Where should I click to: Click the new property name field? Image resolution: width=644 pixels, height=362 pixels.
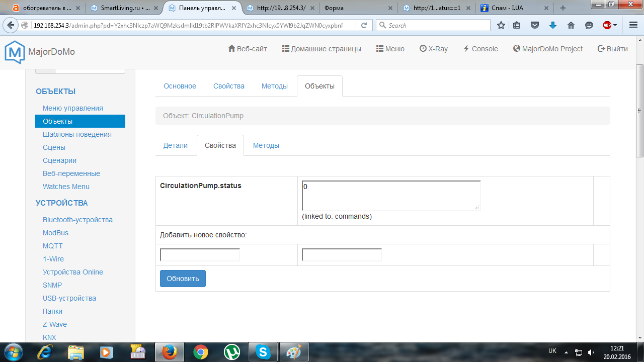pos(200,255)
